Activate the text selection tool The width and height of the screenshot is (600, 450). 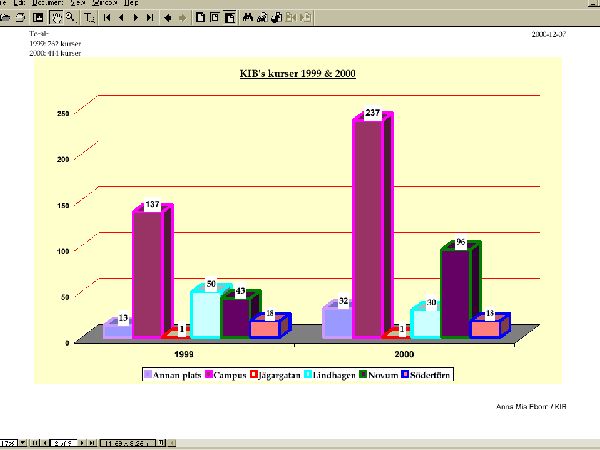coord(91,17)
